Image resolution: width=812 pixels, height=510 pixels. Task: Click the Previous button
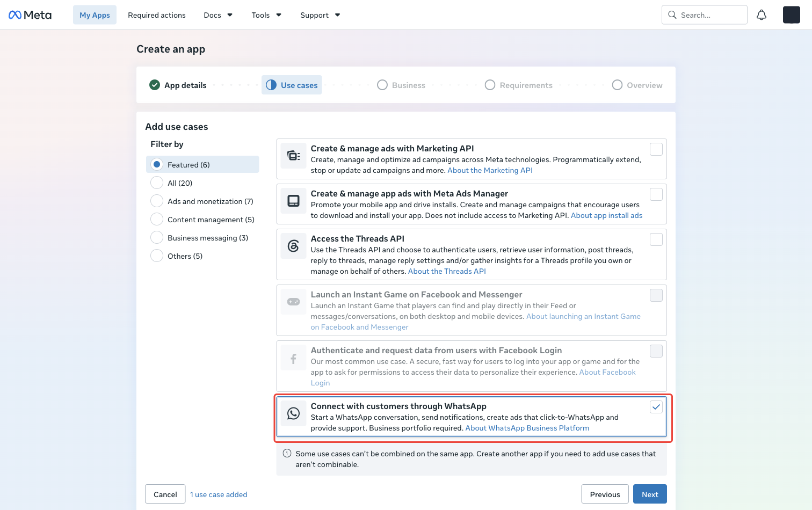point(605,494)
